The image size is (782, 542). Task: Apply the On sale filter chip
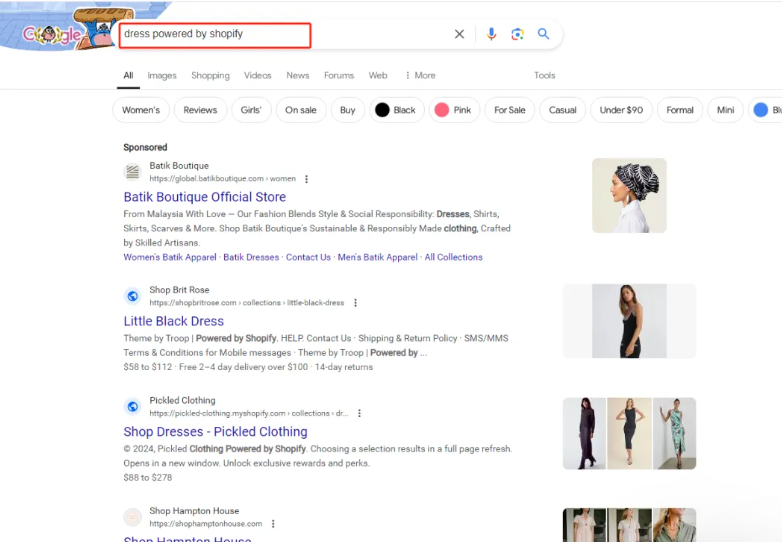[x=301, y=110]
